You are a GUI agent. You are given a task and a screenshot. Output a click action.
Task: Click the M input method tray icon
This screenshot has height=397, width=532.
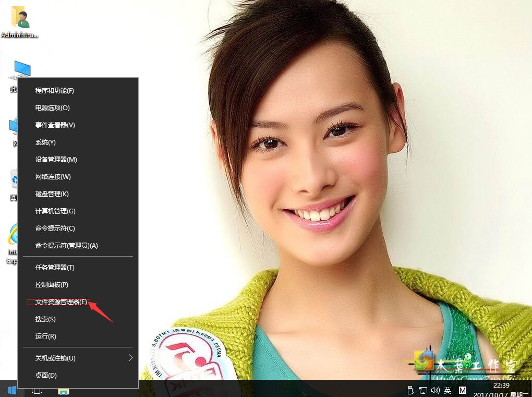click(x=462, y=389)
